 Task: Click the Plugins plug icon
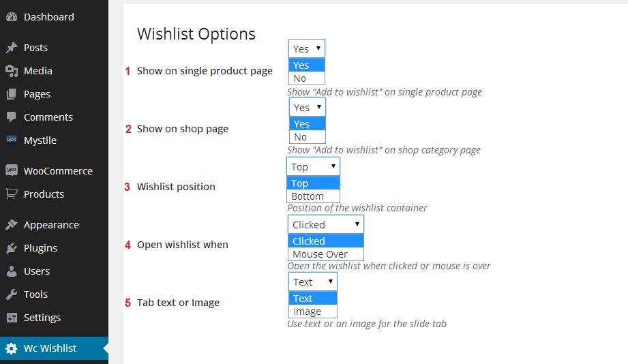coord(12,248)
